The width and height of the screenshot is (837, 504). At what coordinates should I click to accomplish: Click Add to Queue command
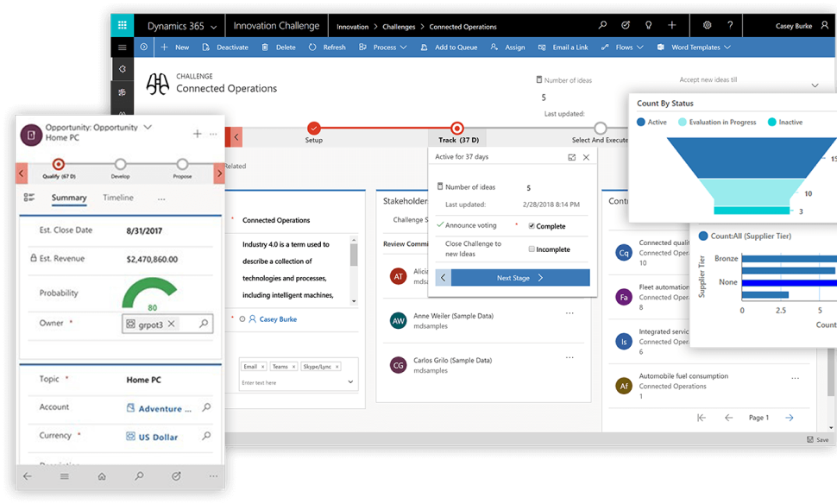point(449,47)
